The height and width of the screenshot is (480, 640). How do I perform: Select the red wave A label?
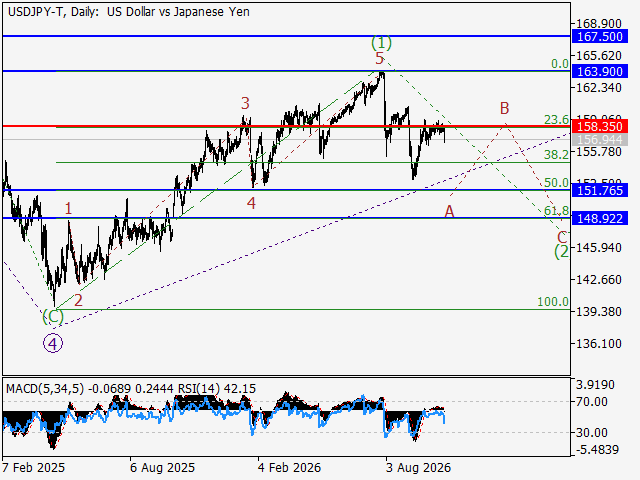click(x=449, y=211)
